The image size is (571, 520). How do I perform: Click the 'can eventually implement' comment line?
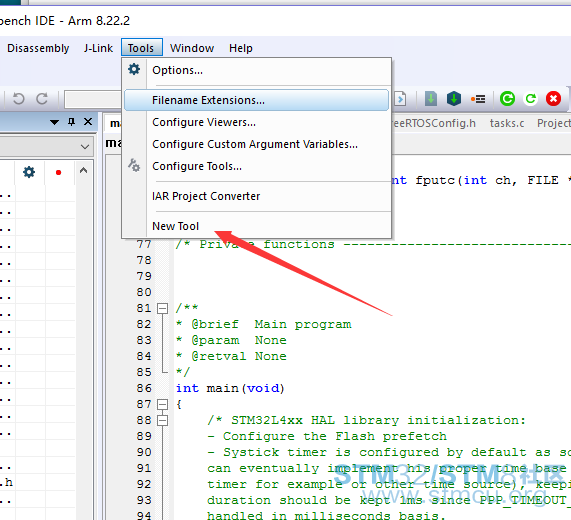coord(386,468)
